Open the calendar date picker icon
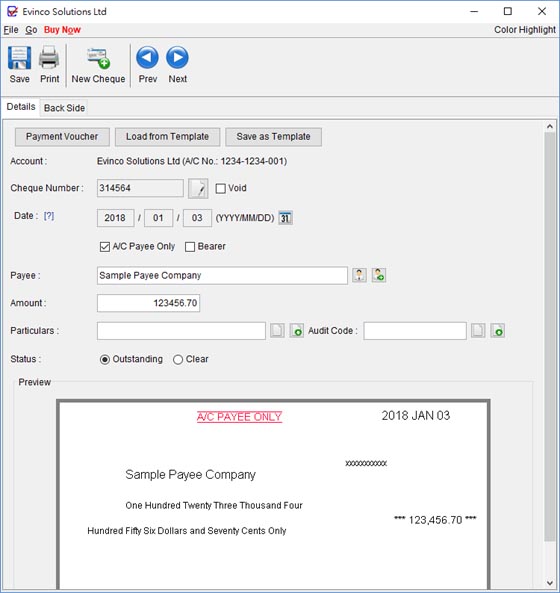This screenshot has width=560, height=593. (285, 218)
